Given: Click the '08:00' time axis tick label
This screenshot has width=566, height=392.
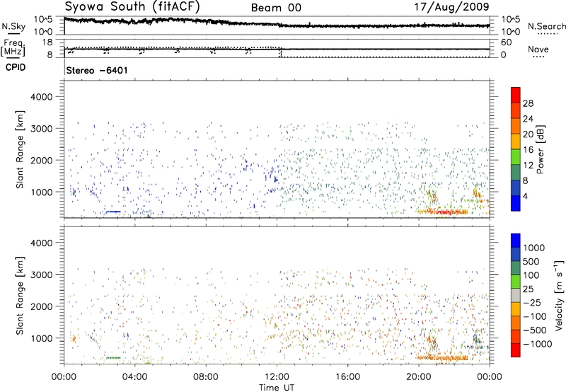Looking at the screenshot, I should pyautogui.click(x=206, y=377).
